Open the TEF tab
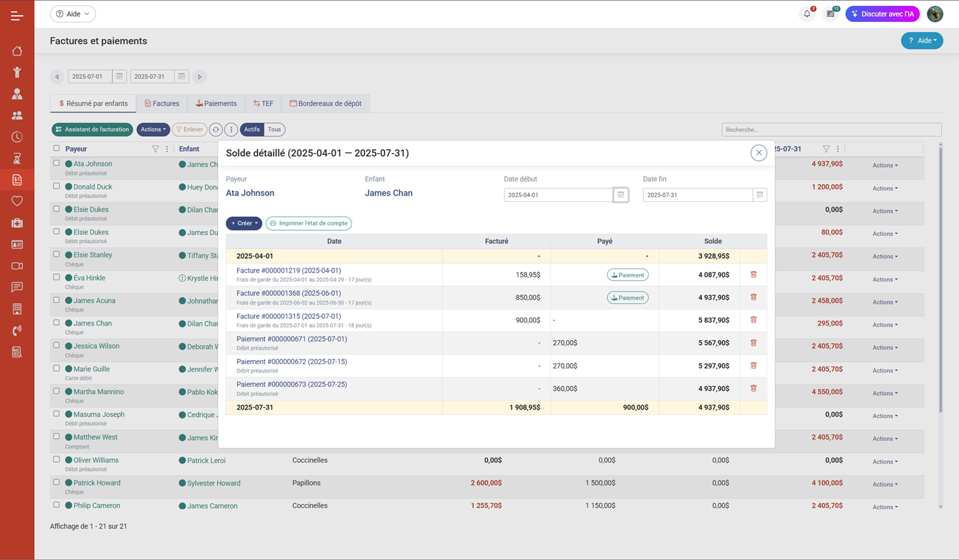Screen dimensions: 959x560 (263, 103)
